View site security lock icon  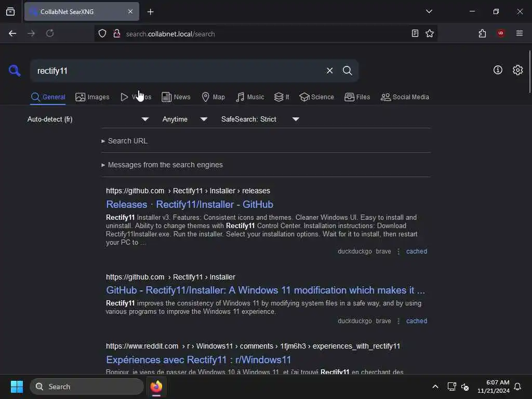pos(117,33)
